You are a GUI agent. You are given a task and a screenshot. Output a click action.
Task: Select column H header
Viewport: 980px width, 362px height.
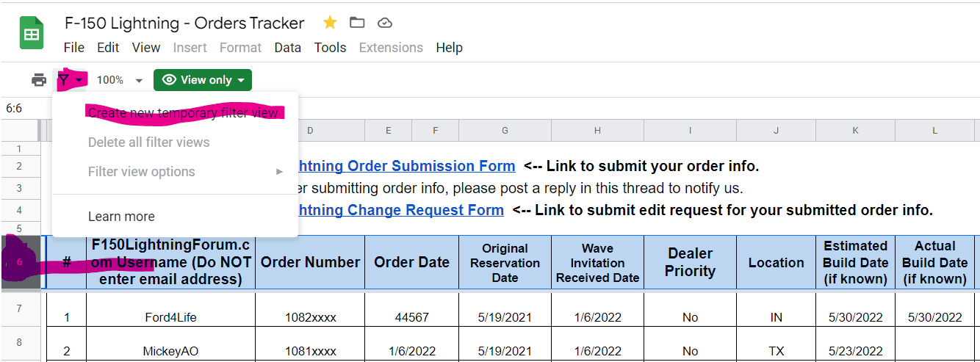point(597,131)
